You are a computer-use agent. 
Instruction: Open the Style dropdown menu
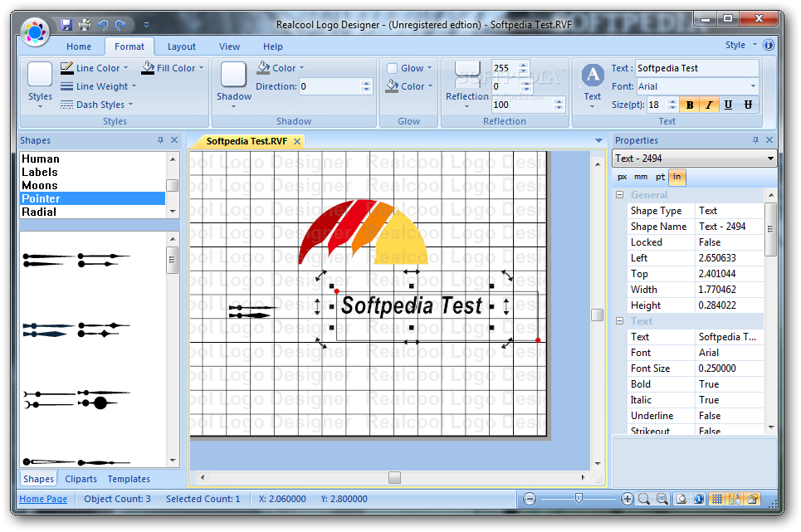(740, 45)
